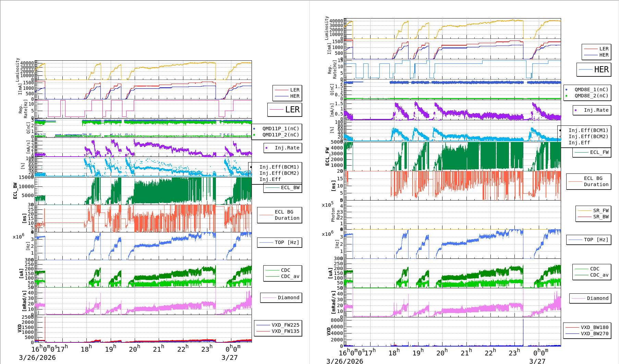Click the SR_FW orange legend line
Viewport: 619px width, 364px height.
coord(584,210)
